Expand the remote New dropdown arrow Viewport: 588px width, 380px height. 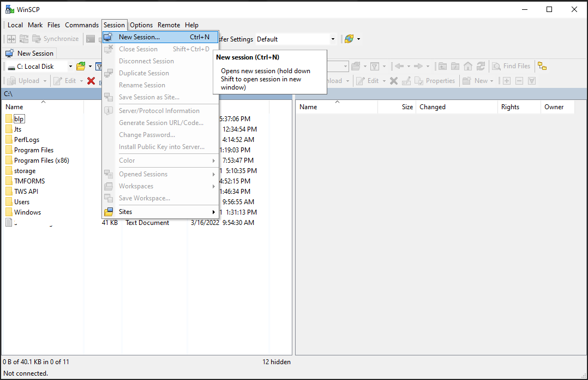coord(491,81)
